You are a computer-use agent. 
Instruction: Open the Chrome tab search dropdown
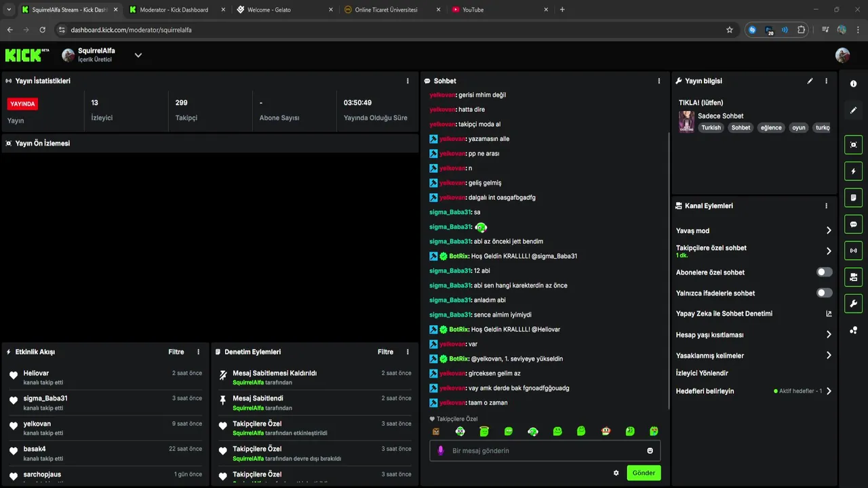coord(9,9)
